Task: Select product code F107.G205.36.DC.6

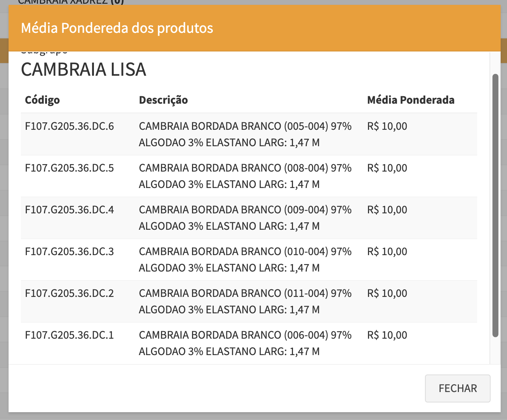Action: point(69,126)
